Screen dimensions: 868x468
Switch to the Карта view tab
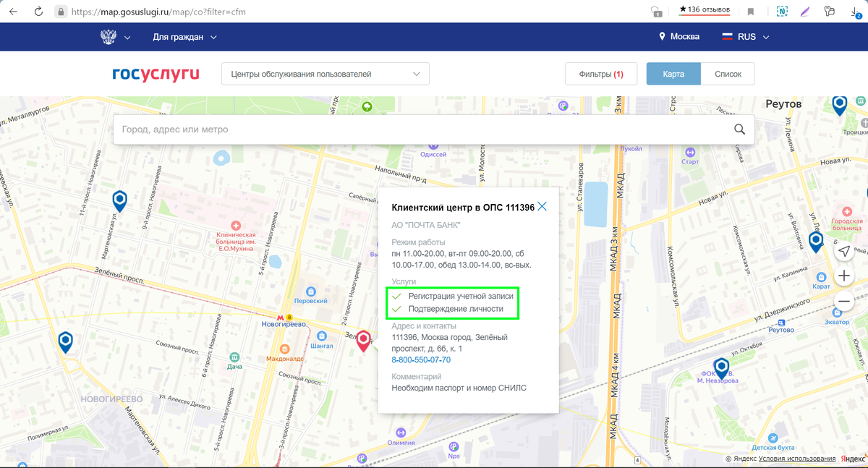pos(673,74)
